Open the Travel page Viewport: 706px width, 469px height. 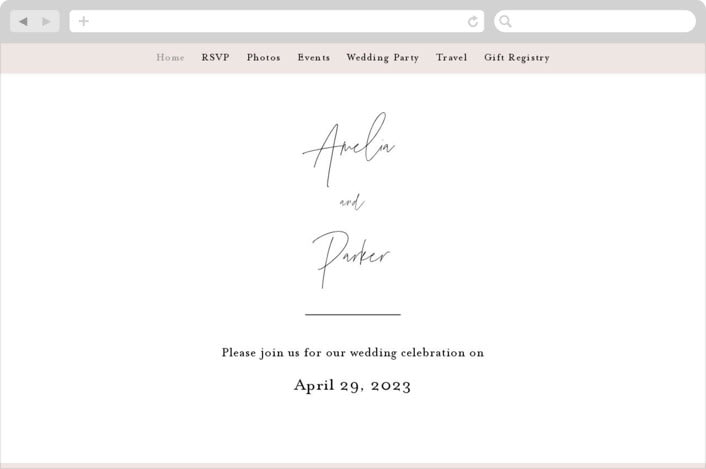click(x=451, y=58)
